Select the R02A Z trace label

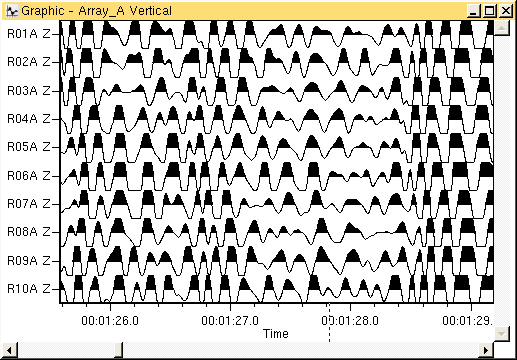(29, 62)
